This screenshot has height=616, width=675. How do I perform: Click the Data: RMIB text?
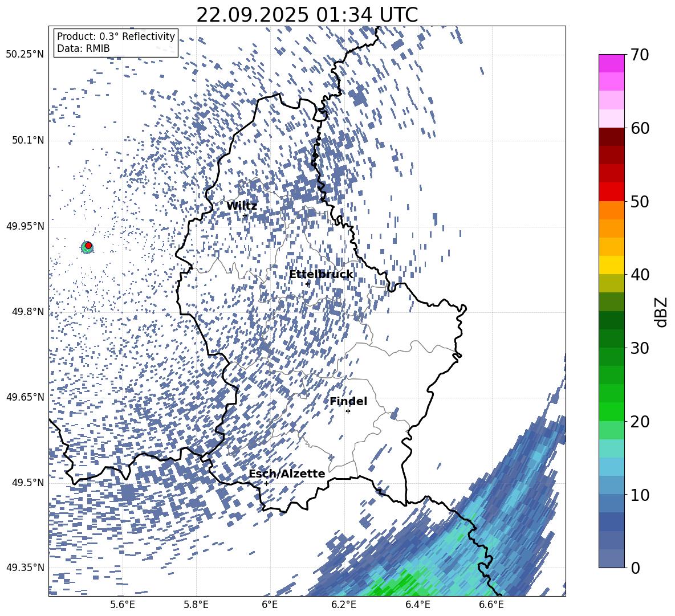coord(83,48)
